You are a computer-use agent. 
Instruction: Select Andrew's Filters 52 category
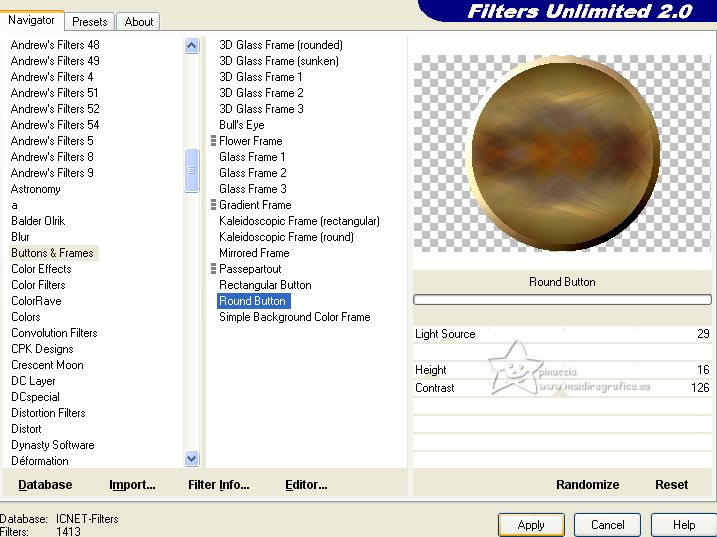click(55, 109)
